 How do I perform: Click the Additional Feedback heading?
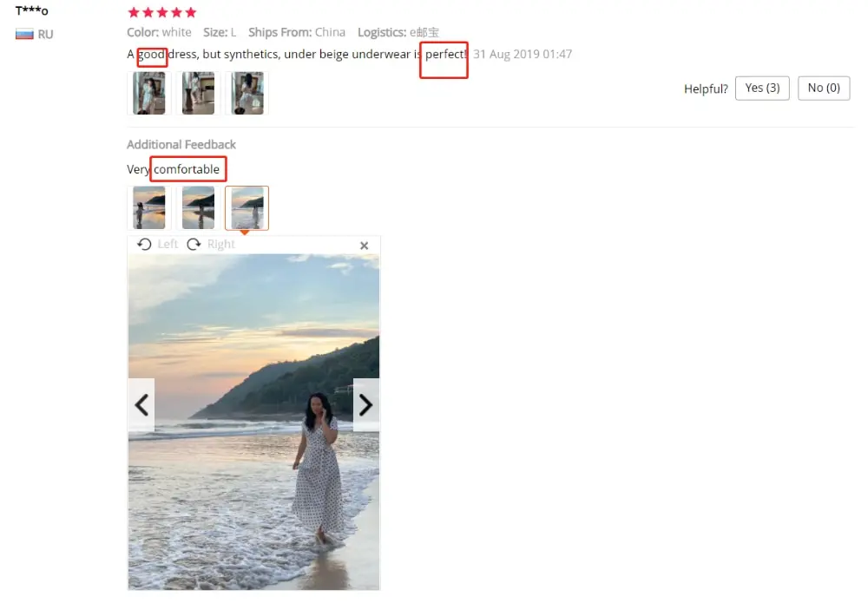point(181,144)
